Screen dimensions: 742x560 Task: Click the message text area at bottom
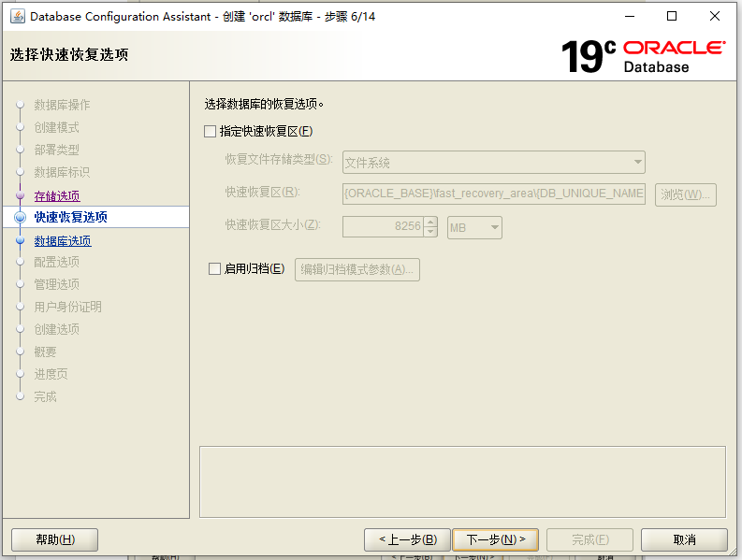tap(462, 481)
